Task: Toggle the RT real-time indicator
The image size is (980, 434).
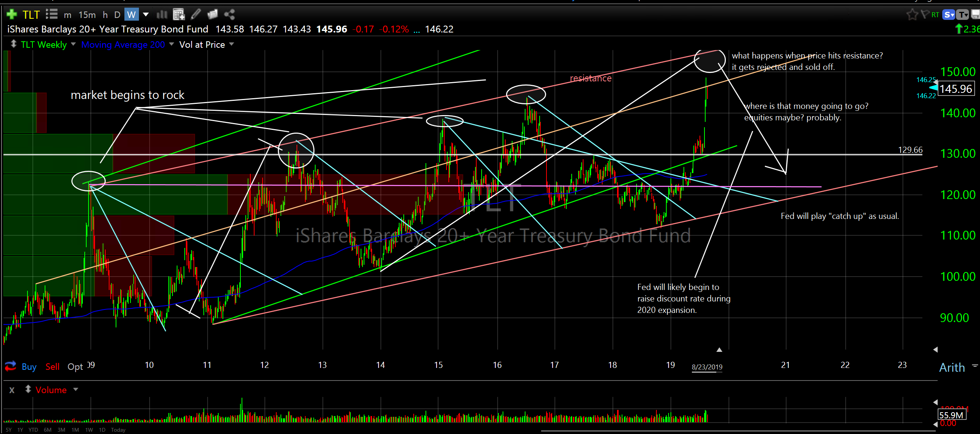Action: (935, 15)
